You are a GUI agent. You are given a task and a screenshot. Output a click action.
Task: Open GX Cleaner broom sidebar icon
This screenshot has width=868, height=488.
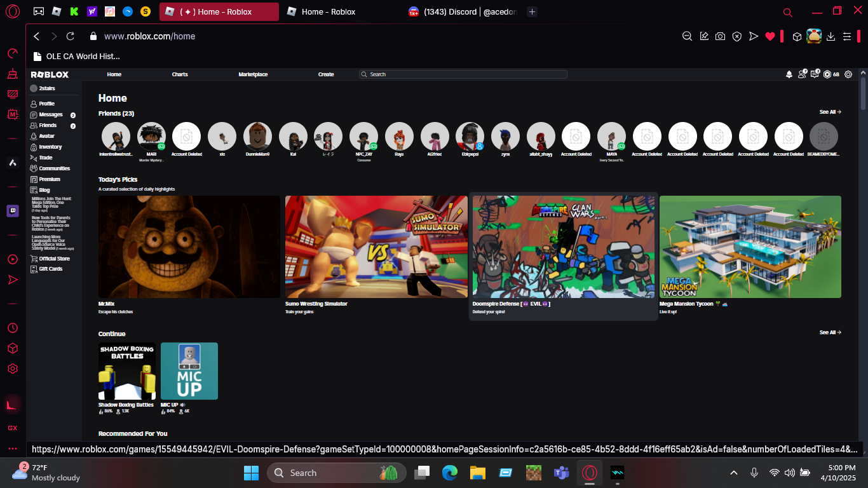pyautogui.click(x=13, y=74)
